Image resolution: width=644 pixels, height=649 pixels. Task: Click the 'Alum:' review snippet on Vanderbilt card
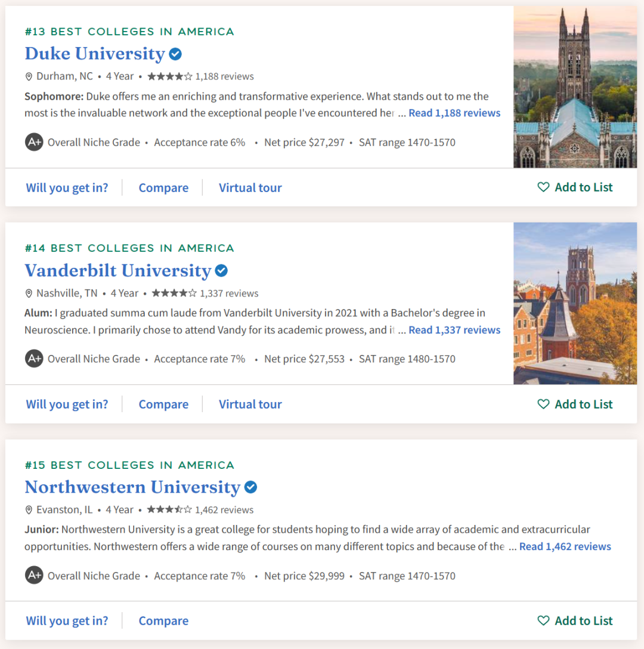tap(255, 322)
